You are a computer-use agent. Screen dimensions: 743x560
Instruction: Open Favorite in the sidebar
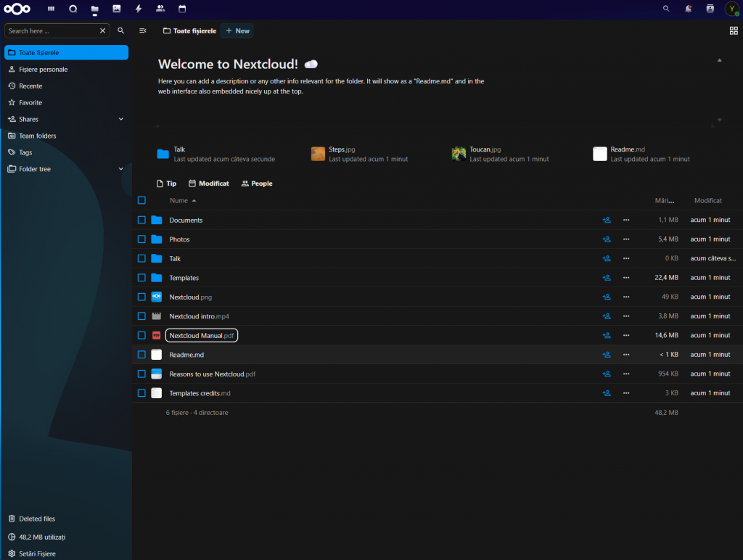[30, 102]
